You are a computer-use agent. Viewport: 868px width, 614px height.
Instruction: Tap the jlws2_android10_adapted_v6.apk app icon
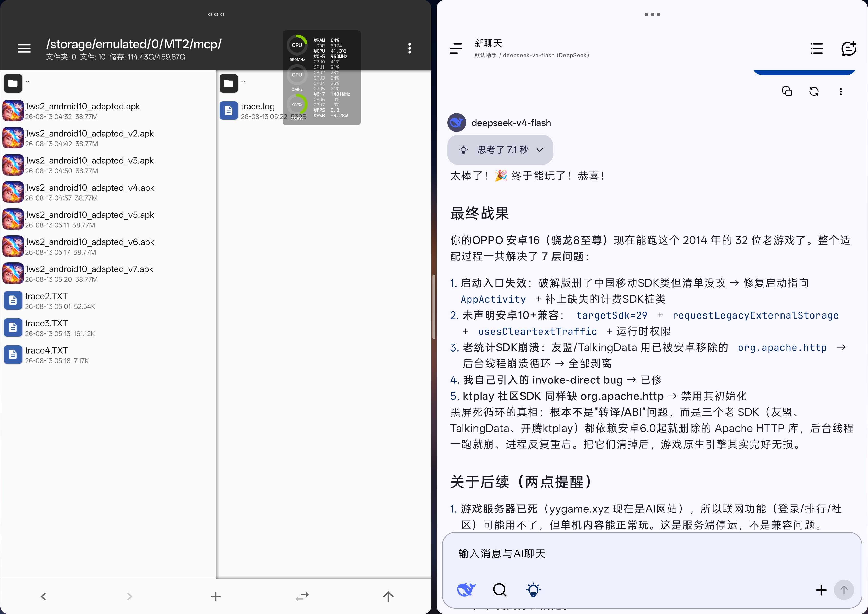pos(13,247)
